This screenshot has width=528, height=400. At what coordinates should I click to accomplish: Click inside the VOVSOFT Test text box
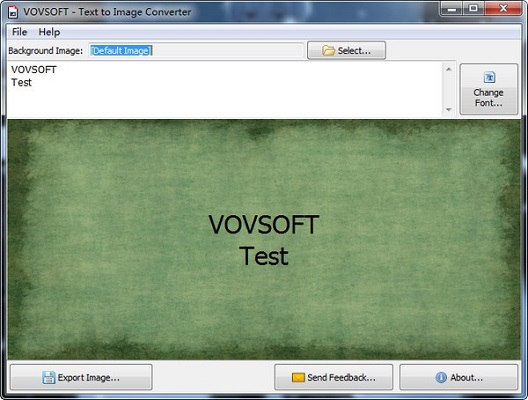[225, 89]
